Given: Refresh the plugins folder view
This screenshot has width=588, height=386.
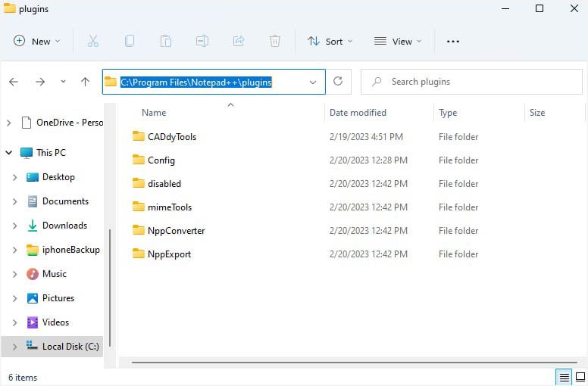Looking at the screenshot, I should (x=338, y=81).
